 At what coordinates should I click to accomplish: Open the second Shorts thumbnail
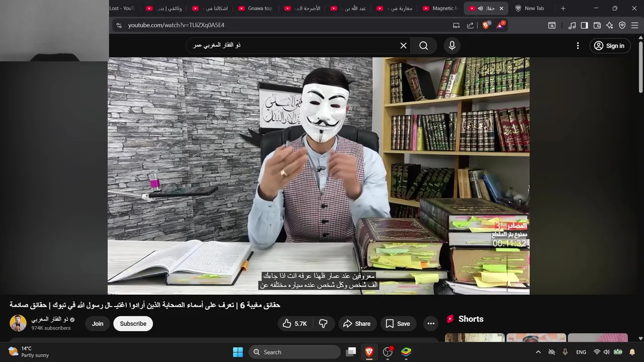click(536, 337)
